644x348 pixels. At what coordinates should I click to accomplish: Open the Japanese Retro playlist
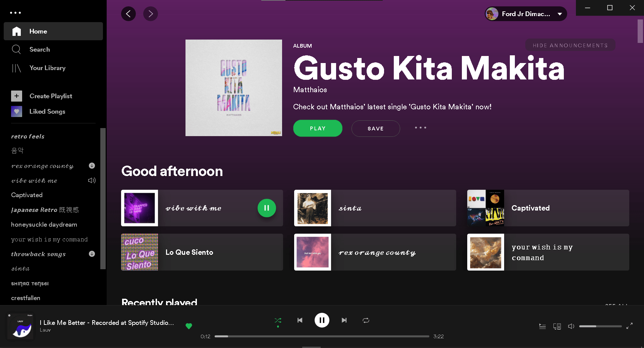(x=45, y=210)
